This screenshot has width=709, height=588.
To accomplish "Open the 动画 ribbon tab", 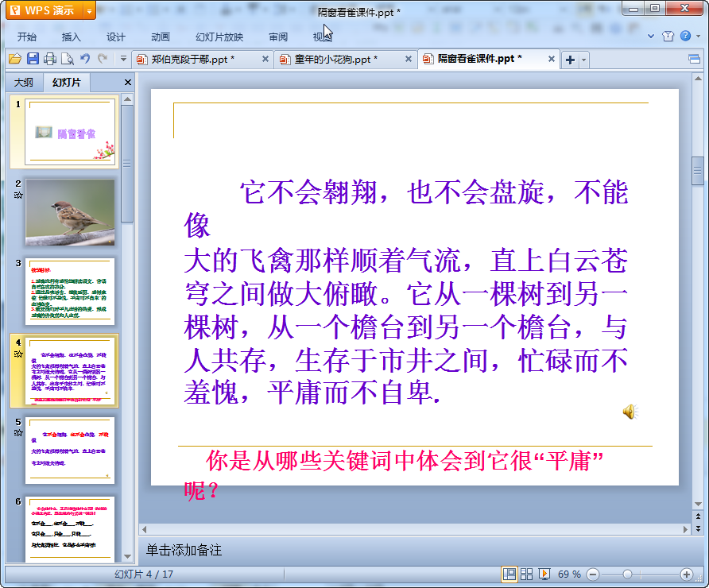I will coord(161,37).
